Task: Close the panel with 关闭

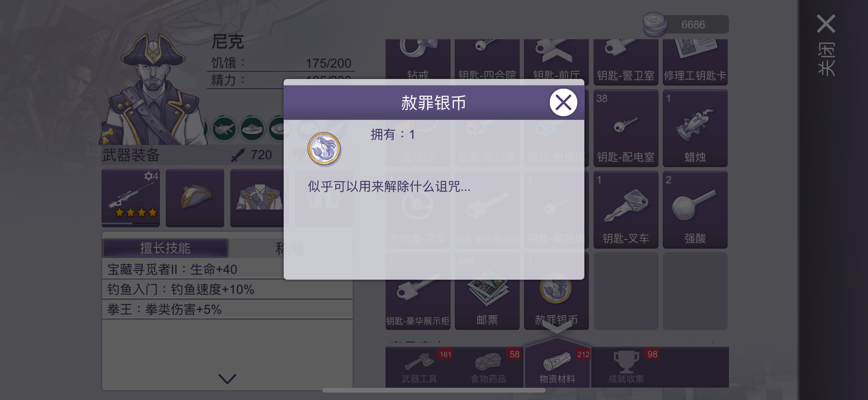Action: pyautogui.click(x=826, y=46)
